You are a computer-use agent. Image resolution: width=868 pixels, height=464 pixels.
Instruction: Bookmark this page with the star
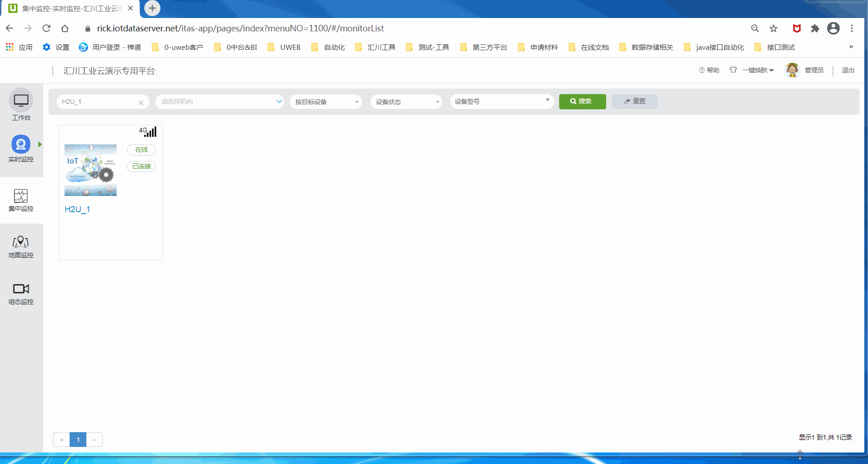[774, 29]
